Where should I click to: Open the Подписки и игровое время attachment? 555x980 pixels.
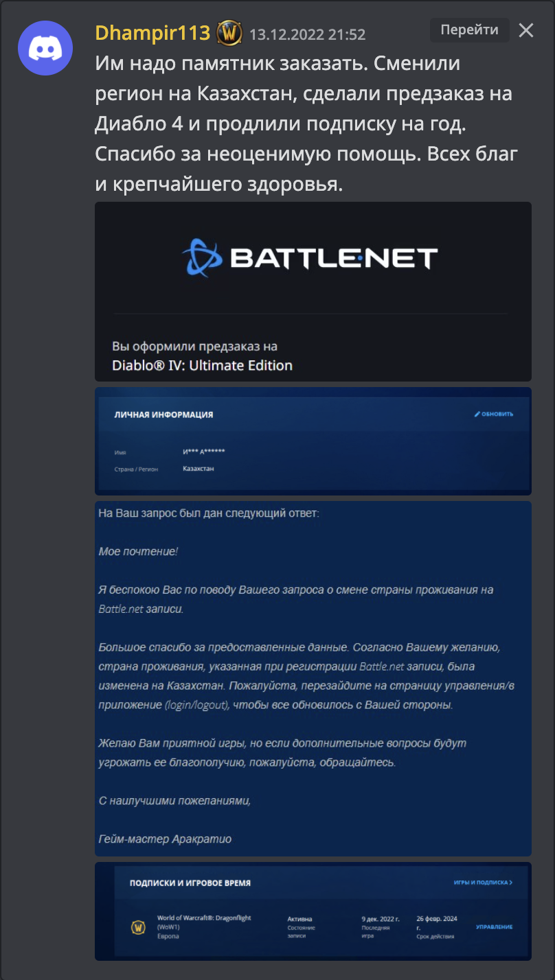click(x=313, y=911)
